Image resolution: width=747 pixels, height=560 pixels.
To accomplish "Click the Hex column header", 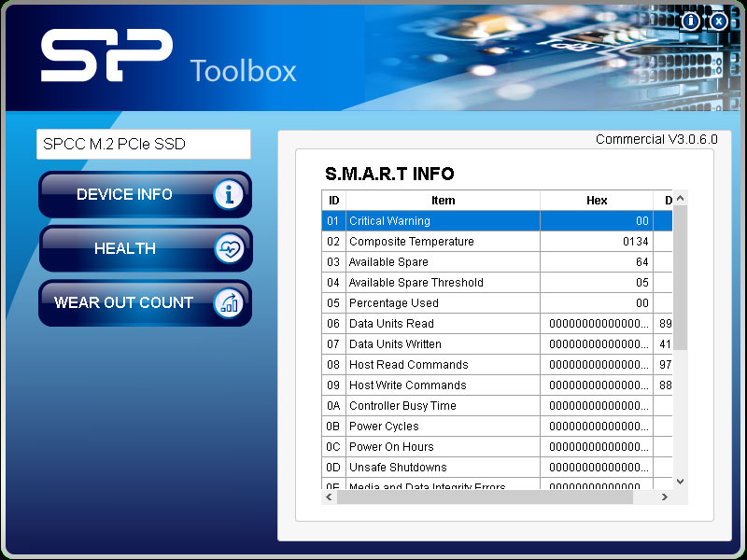I will [597, 201].
